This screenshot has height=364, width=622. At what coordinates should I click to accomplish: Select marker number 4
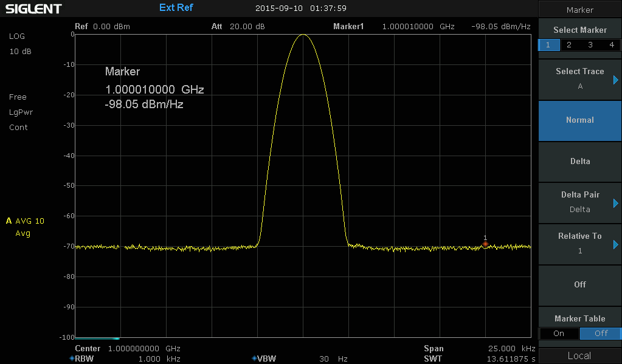(x=611, y=45)
